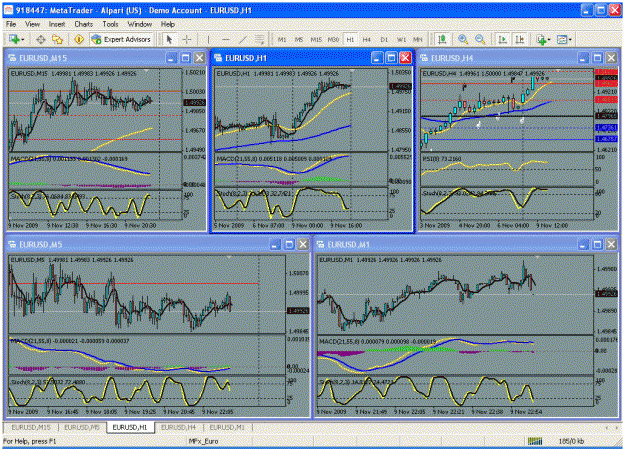Expand the New Chart dropdown arrow
Screen dimensions: 625x449
tap(22, 39)
